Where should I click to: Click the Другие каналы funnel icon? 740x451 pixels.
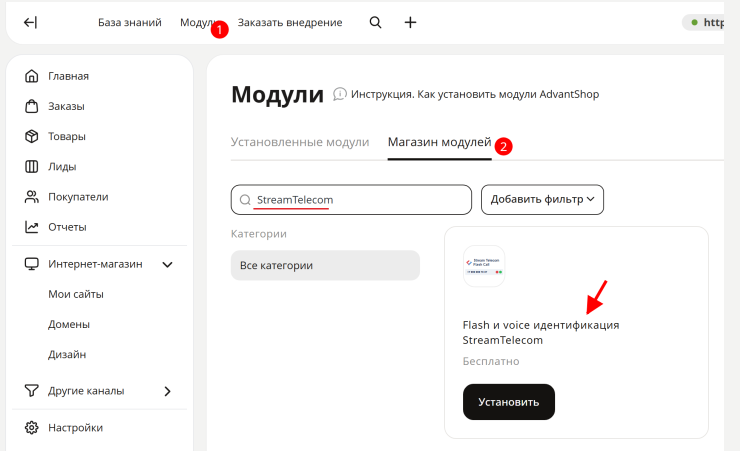click(32, 391)
